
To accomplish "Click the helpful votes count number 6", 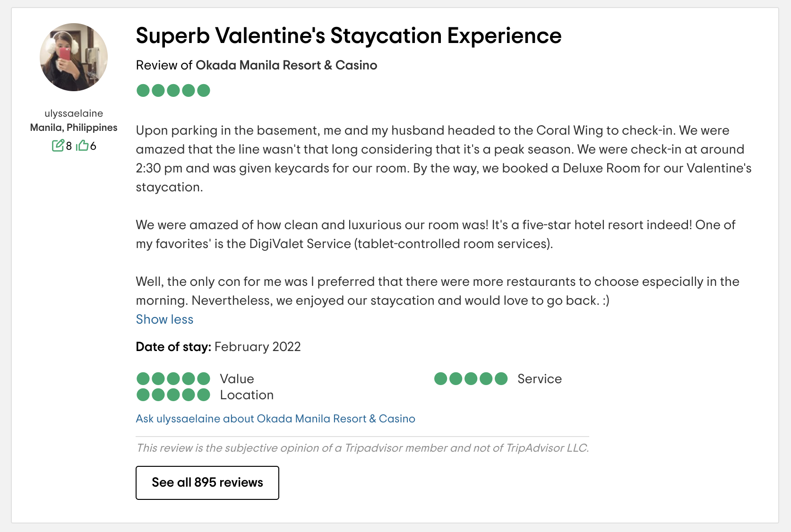I will pos(93,146).
